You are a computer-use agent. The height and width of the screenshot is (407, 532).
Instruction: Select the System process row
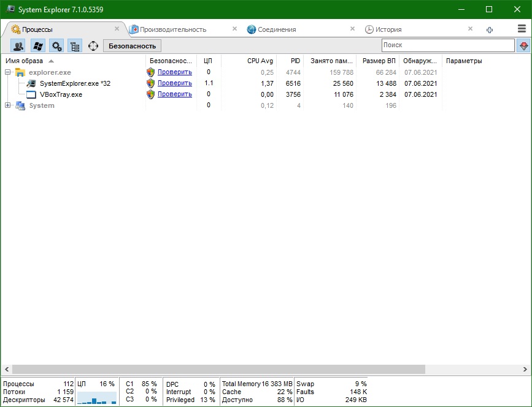266,105
